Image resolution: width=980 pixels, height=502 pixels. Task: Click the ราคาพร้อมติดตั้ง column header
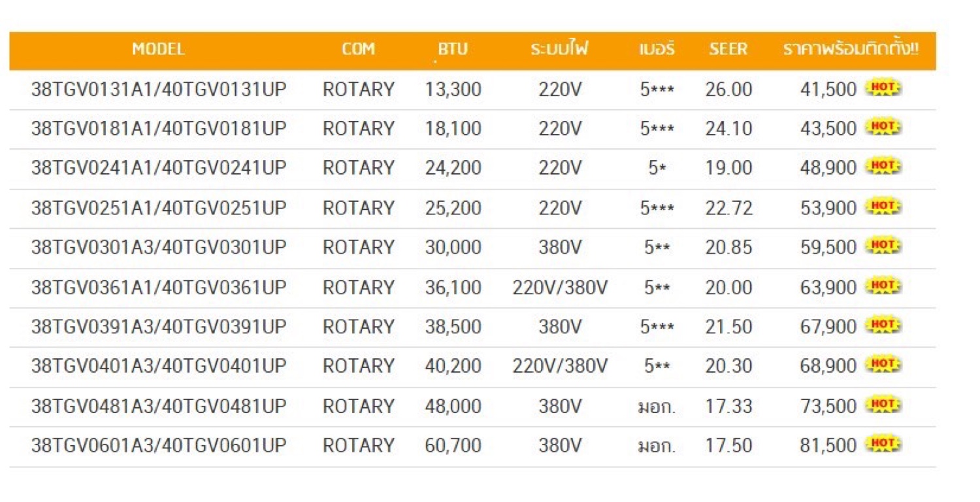coord(851,49)
